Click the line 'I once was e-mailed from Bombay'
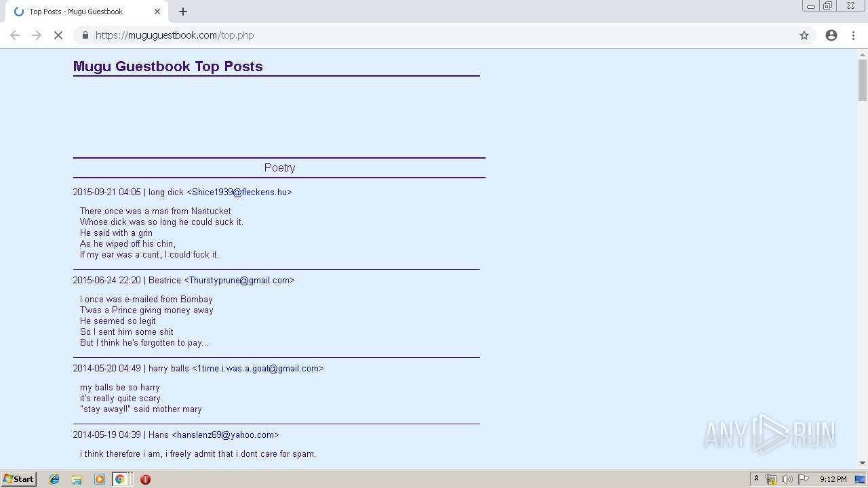868x488 pixels. coord(146,299)
